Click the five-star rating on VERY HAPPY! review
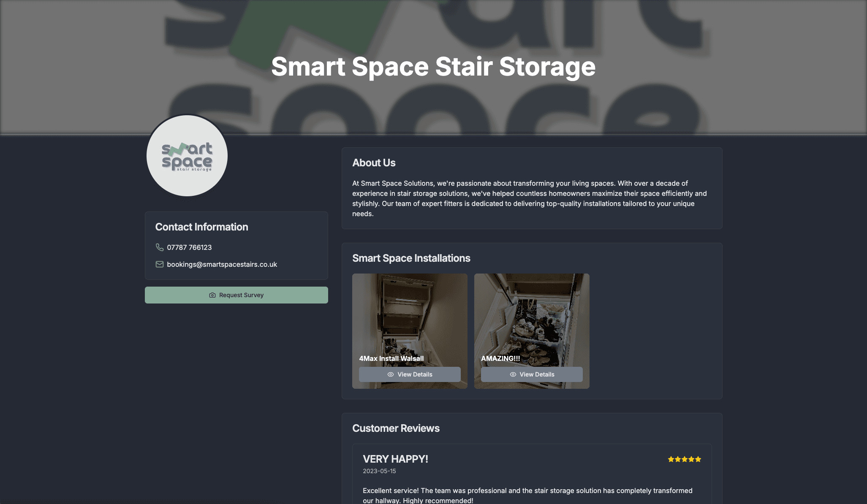The image size is (867, 504). 685,459
